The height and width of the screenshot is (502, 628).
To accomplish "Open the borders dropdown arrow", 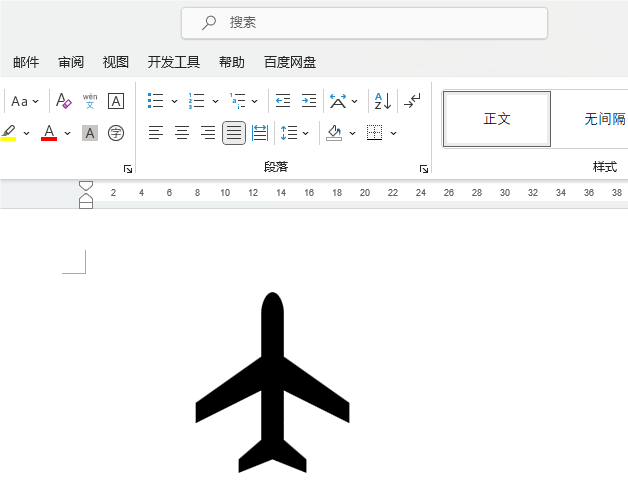I will [x=393, y=133].
